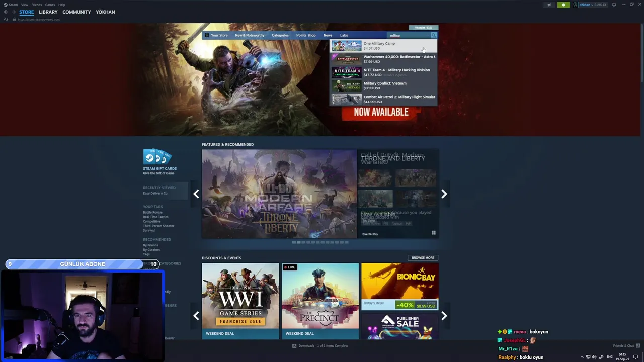Viewport: 644px width, 362px height.
Task: Click the main featured carousel game image
Action: coord(279,194)
